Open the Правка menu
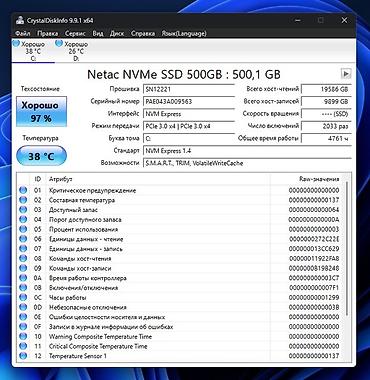The height and width of the screenshot is (380, 370). [48, 33]
